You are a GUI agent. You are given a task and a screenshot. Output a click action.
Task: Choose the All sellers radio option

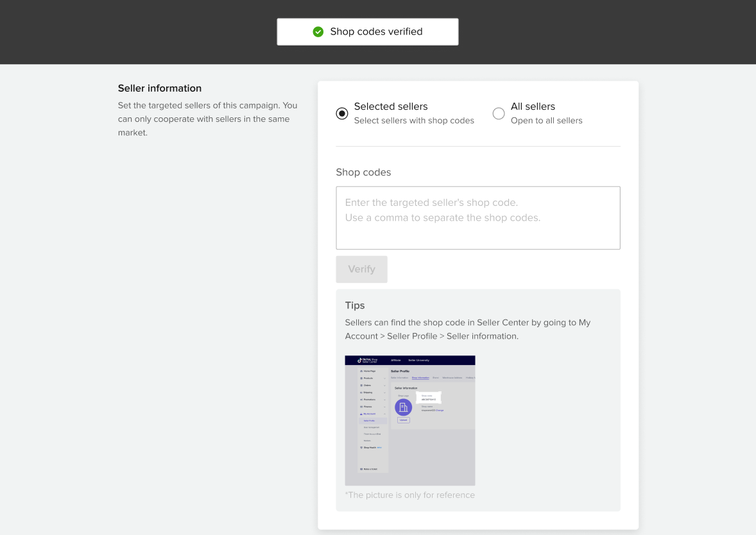(x=499, y=114)
